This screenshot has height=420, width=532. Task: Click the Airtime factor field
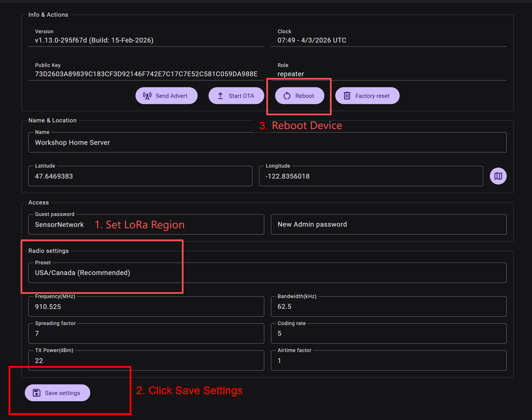pos(388,361)
